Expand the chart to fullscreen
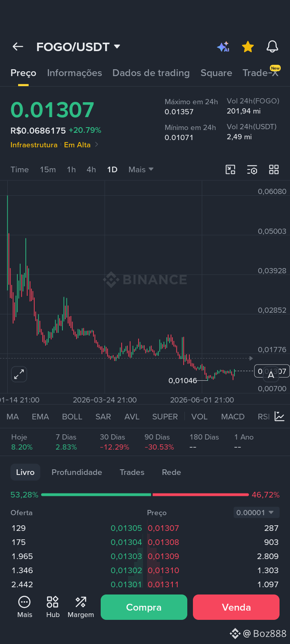Viewport: 290px width, 644px height. point(19,374)
